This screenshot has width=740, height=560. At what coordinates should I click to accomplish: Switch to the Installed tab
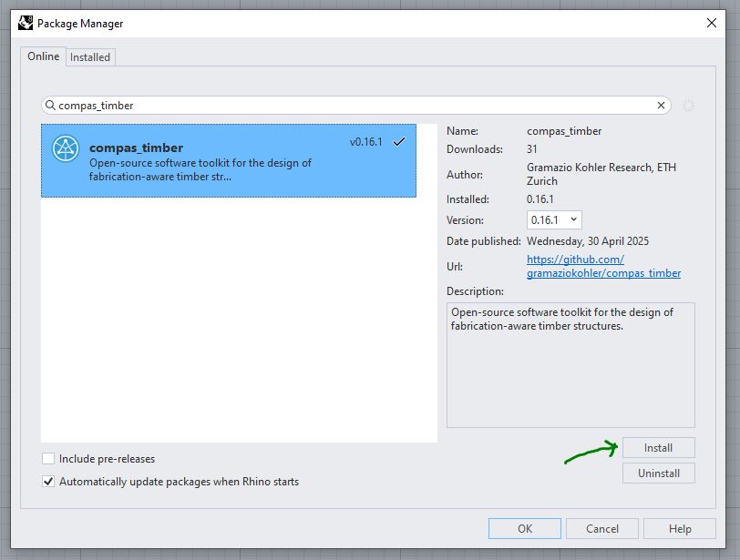90,57
